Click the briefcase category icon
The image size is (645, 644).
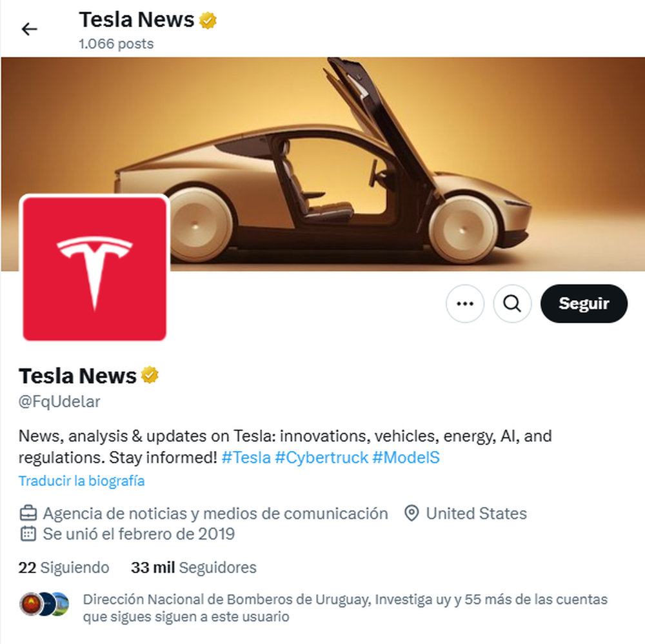pos(28,513)
